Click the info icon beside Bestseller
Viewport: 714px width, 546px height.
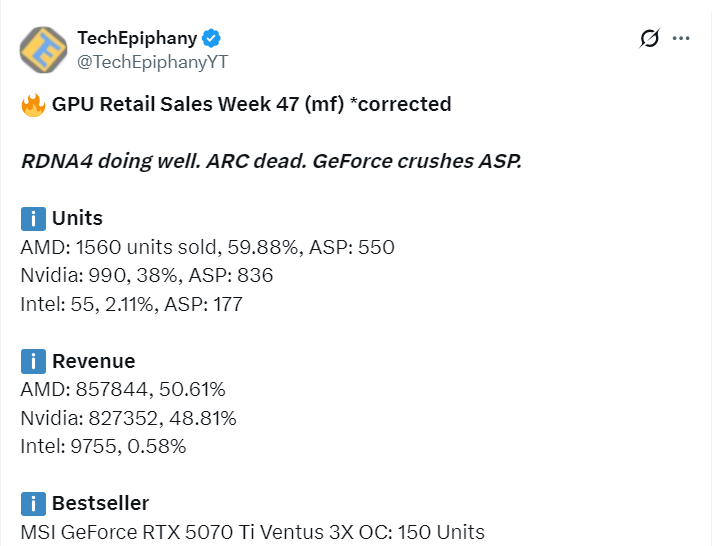(33, 503)
